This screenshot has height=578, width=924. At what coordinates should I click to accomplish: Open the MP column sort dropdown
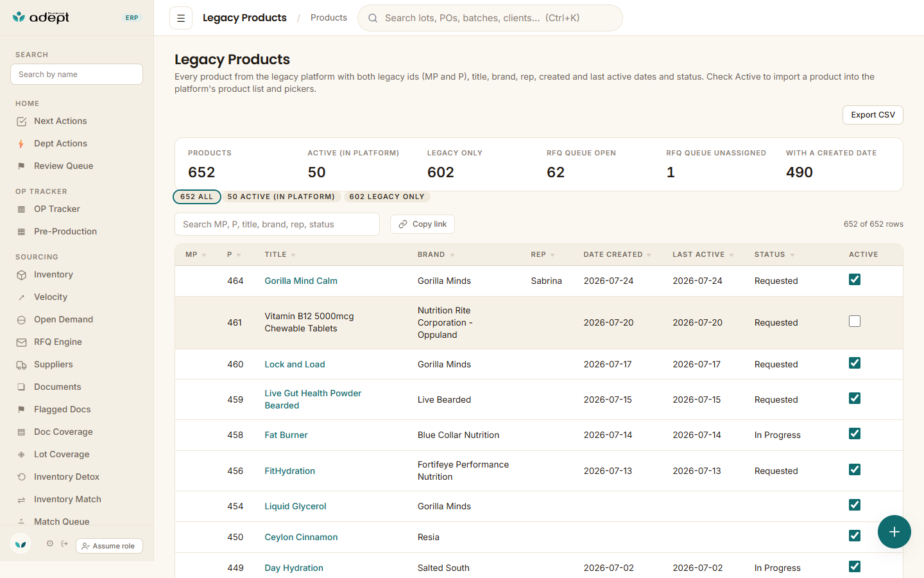(204, 255)
